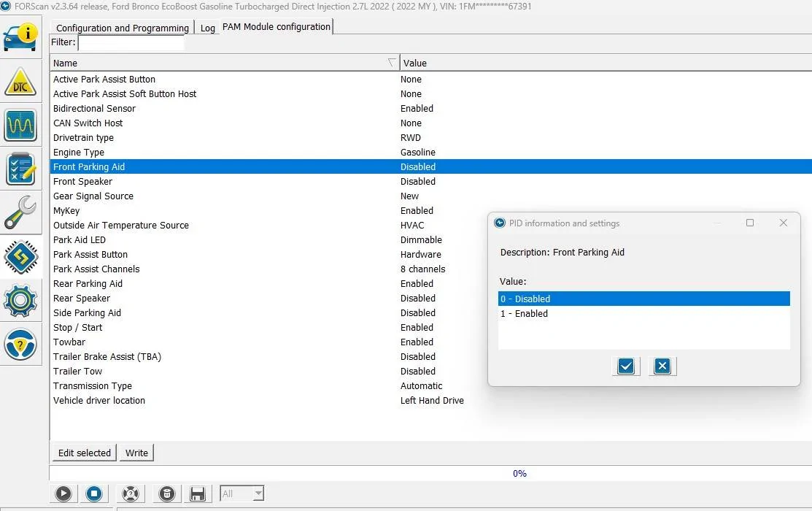Open the tests checklist section

click(20, 169)
